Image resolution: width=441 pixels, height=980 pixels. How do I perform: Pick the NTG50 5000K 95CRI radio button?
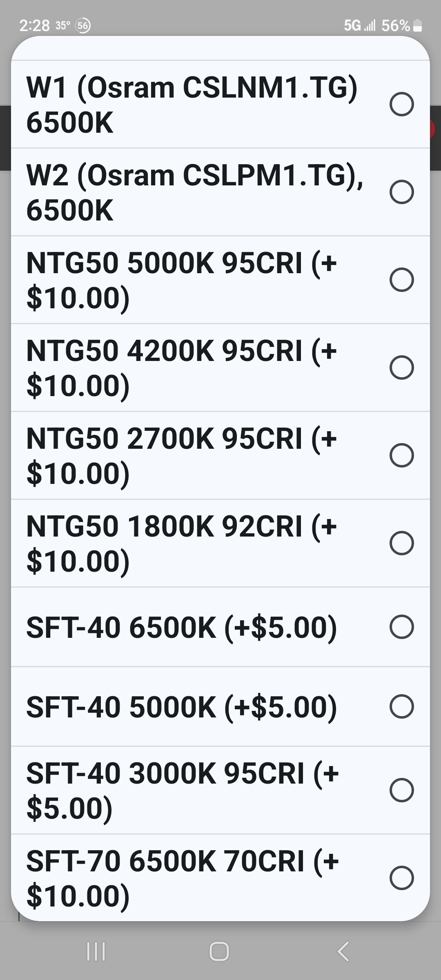click(402, 280)
